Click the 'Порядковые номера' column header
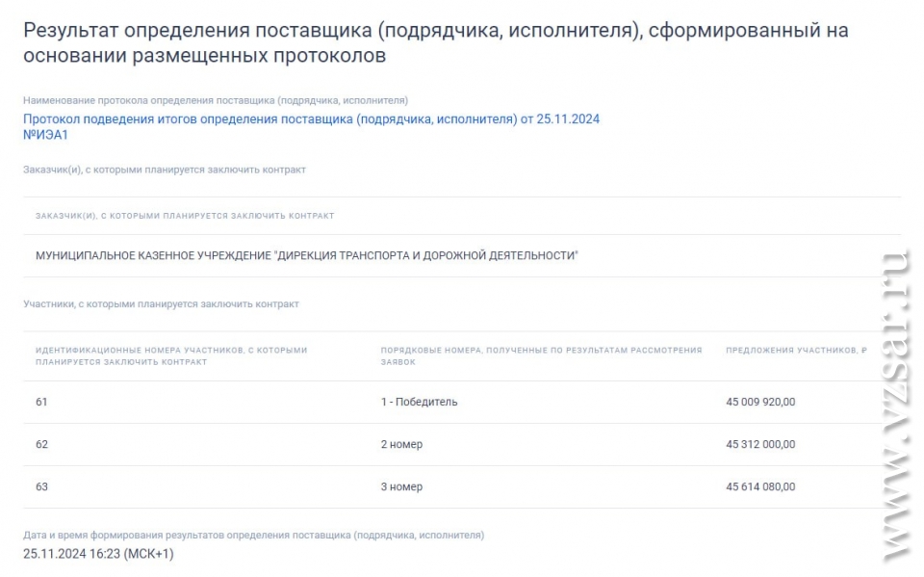The height and width of the screenshot is (577, 924). click(541, 356)
